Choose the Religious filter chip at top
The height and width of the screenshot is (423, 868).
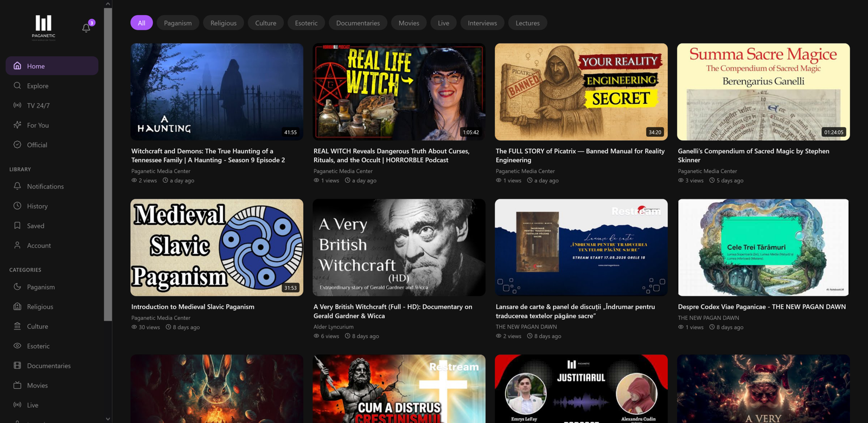[x=224, y=23]
